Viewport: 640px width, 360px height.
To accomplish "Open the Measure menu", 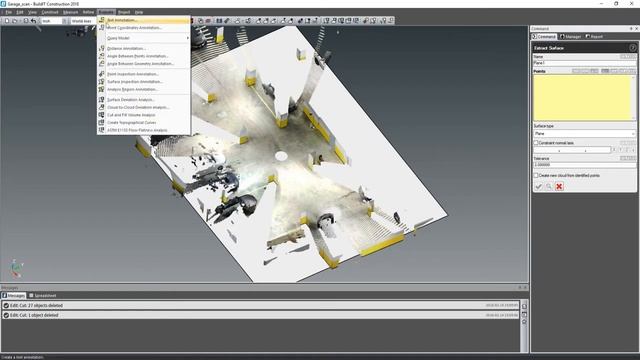I will click(x=70, y=12).
